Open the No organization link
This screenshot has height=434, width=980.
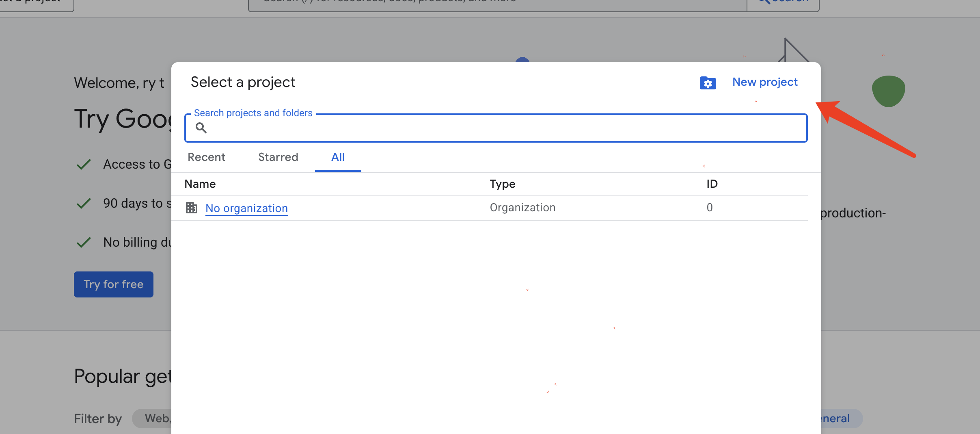pos(246,208)
